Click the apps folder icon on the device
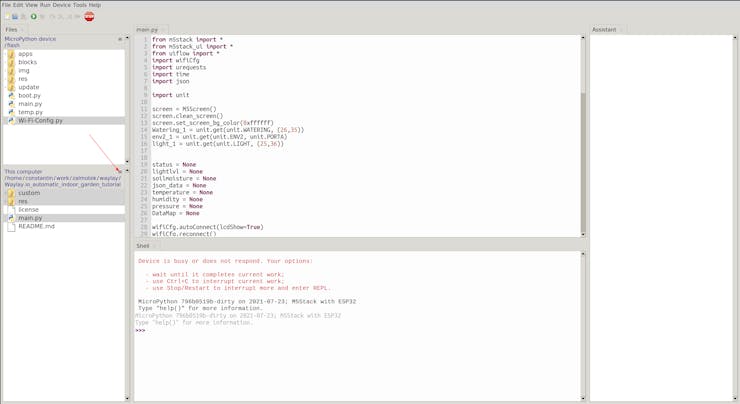This screenshot has height=404, width=740. [x=11, y=54]
